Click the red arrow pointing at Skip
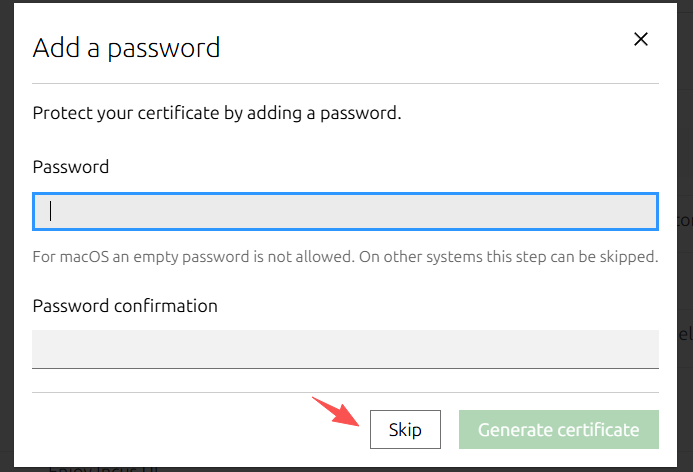 pyautogui.click(x=336, y=411)
